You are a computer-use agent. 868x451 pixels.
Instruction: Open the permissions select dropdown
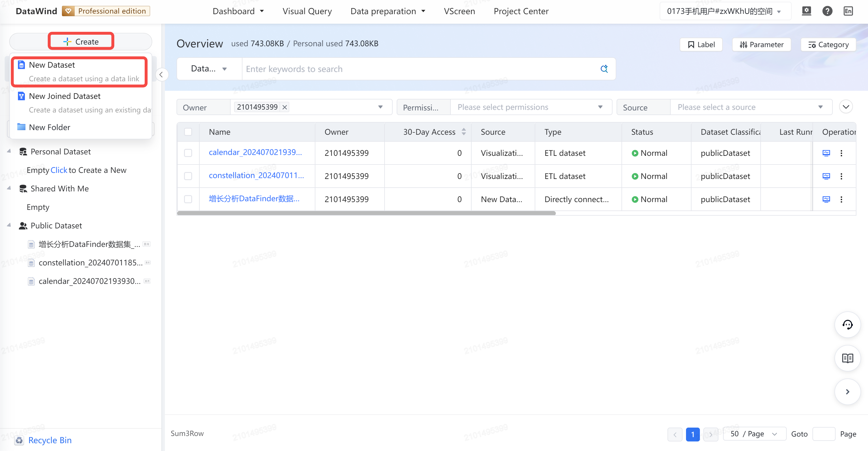pyautogui.click(x=531, y=107)
